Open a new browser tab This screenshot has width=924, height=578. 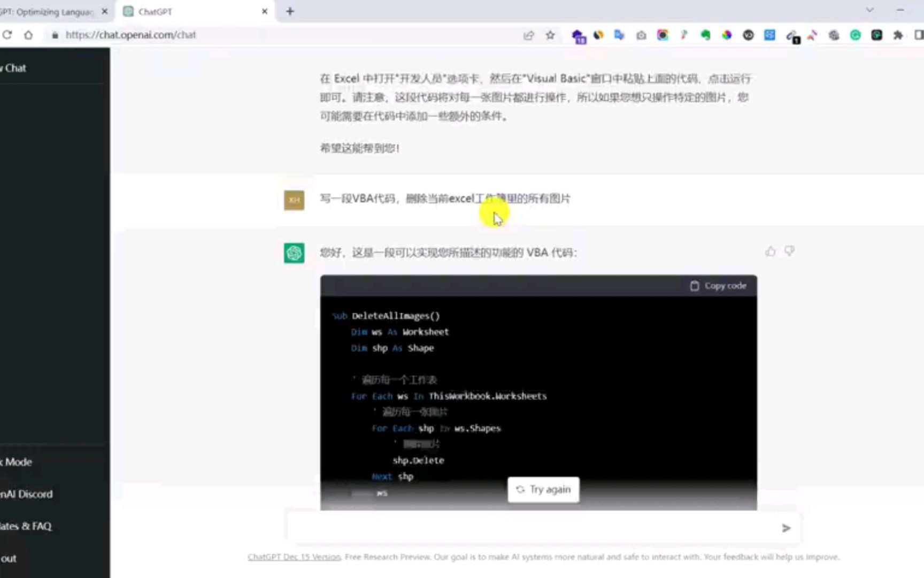tap(290, 11)
